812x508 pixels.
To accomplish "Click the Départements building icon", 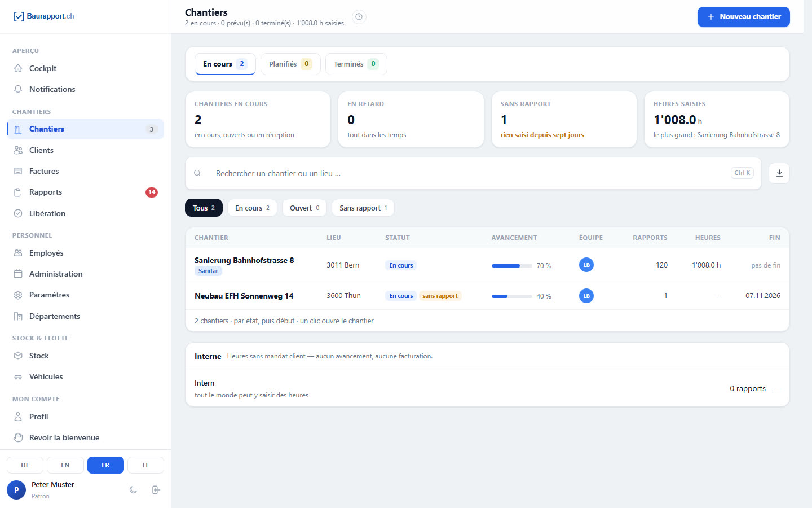I will 18,316.
